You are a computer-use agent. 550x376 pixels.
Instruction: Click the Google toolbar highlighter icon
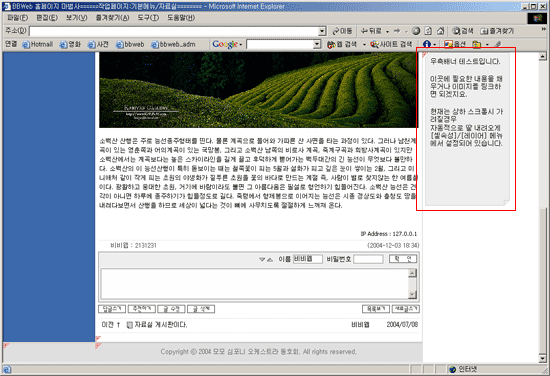click(x=497, y=45)
